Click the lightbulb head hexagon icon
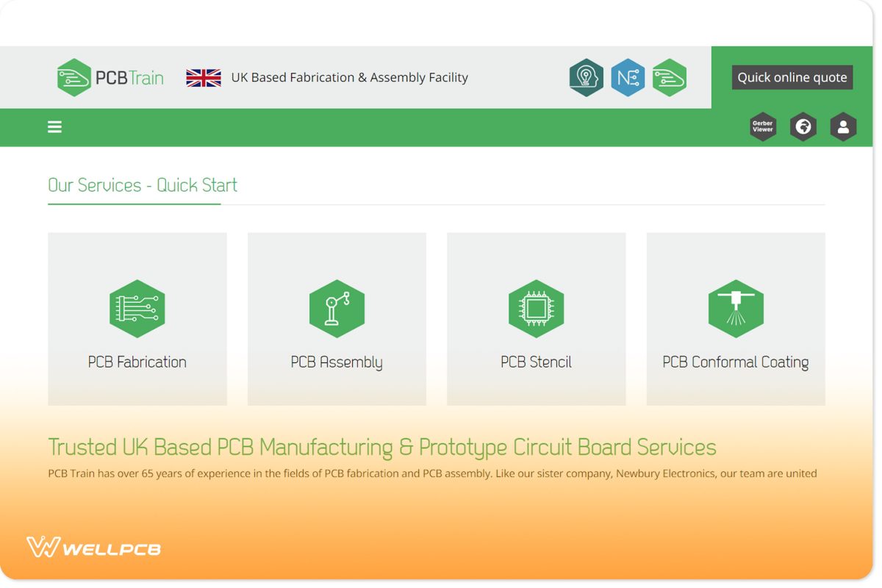Viewport: 882px width, 588px height. click(586, 76)
